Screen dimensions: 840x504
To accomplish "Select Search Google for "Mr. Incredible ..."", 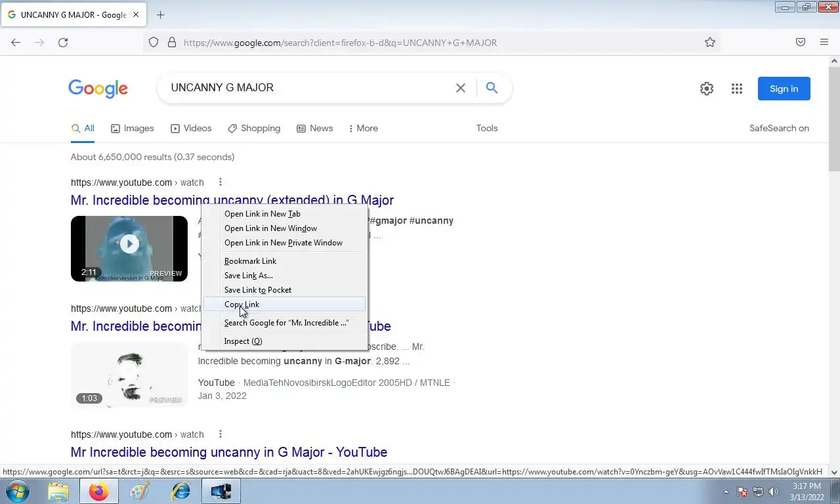I will coord(284,323).
